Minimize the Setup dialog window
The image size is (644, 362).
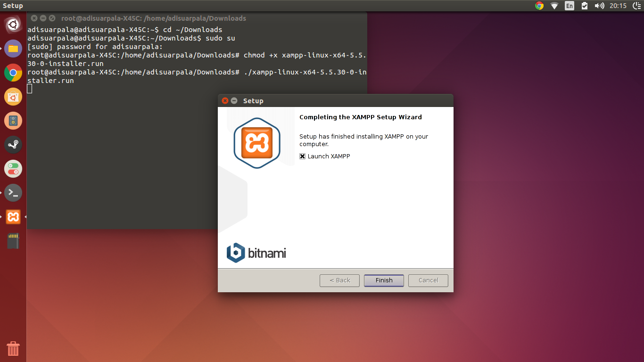234,101
